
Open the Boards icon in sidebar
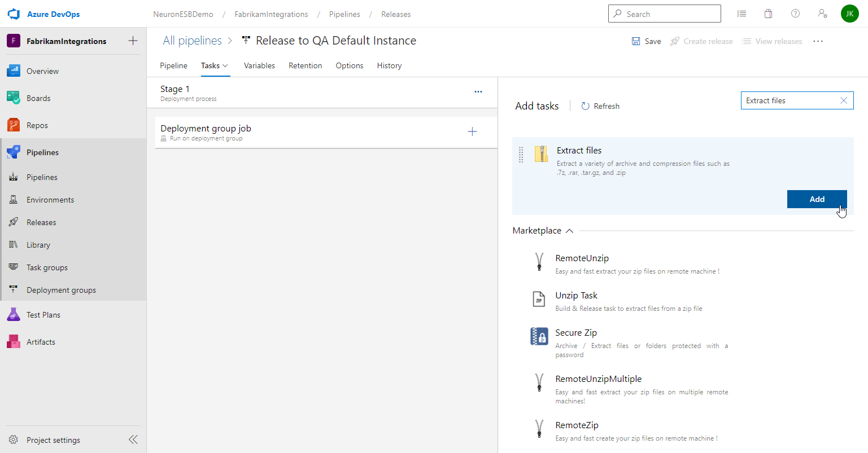coord(14,98)
